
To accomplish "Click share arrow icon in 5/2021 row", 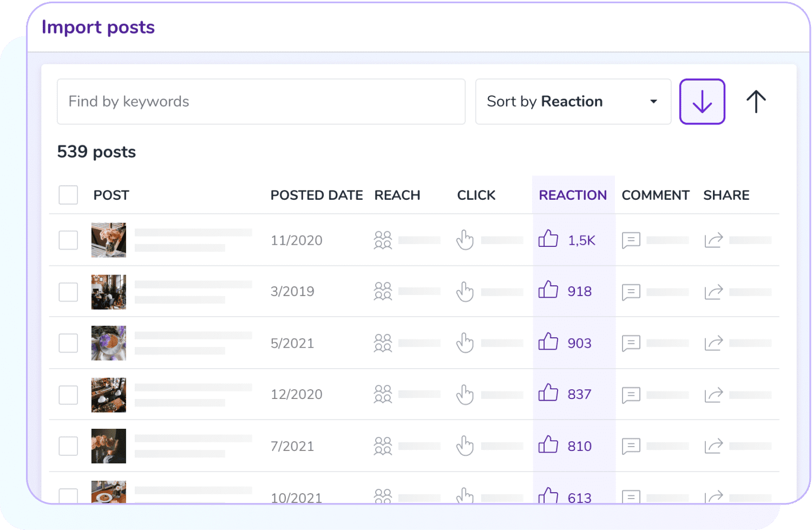I will [x=713, y=343].
